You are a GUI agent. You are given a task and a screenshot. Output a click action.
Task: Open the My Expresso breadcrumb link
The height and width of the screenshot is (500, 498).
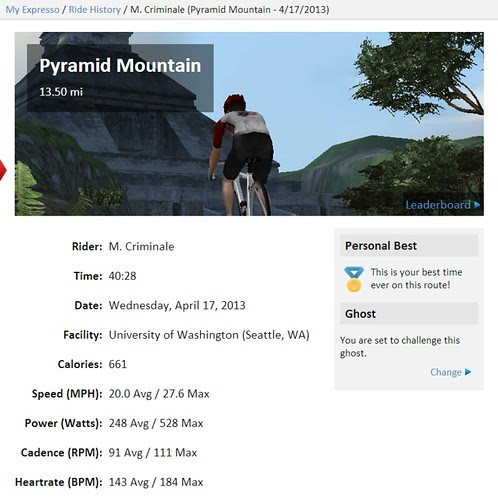[32, 9]
